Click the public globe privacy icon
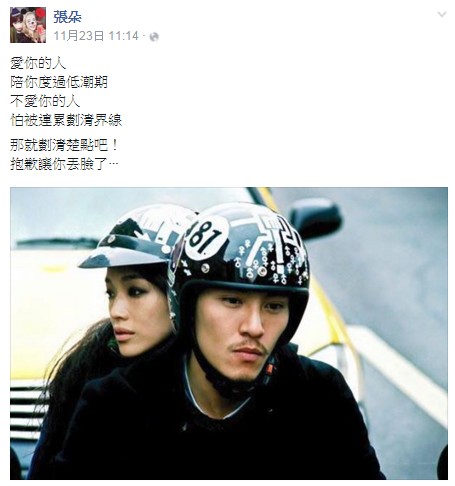 (x=154, y=37)
